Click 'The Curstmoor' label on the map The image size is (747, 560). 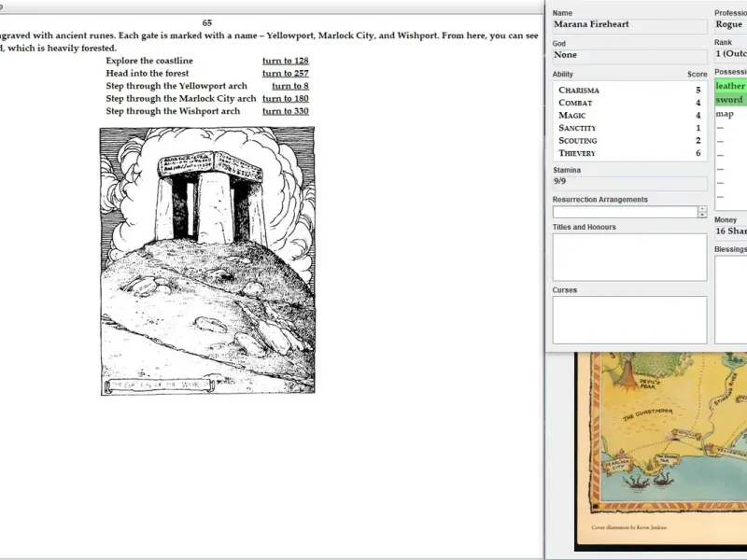point(648,414)
